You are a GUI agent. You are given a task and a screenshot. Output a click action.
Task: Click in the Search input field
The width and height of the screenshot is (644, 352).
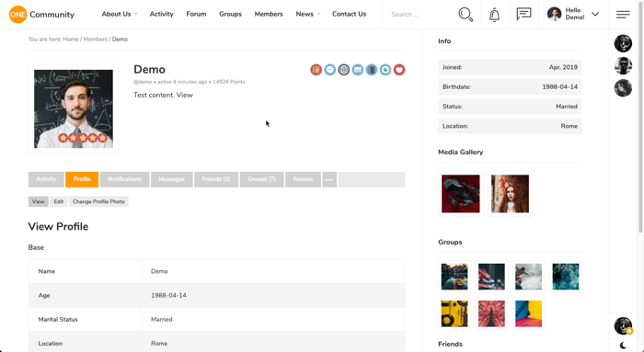pos(419,15)
